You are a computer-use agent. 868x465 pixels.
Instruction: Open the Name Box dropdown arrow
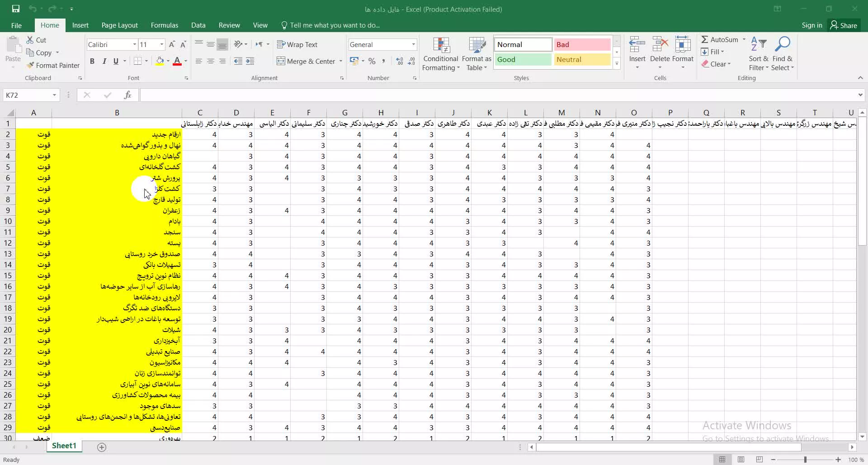tap(54, 95)
